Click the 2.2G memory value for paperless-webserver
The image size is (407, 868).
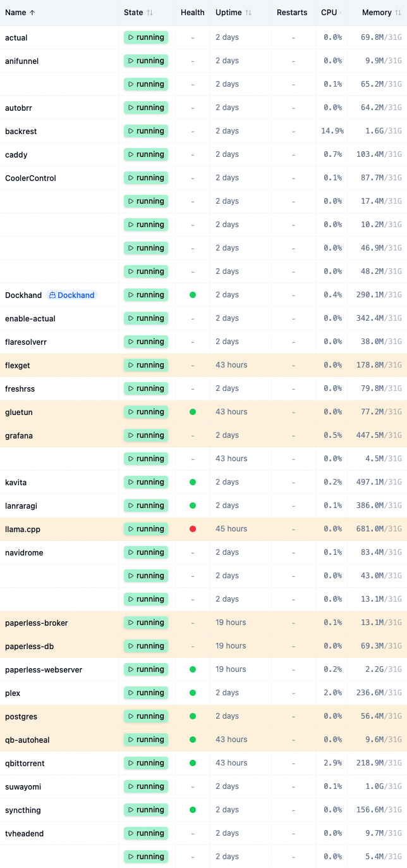375,669
